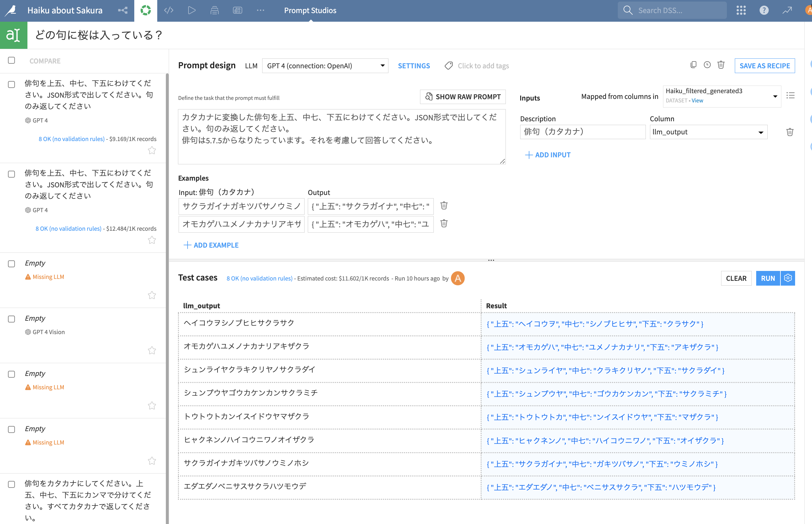Open test cases run settings gear
This screenshot has width=812, height=524.
787,278
